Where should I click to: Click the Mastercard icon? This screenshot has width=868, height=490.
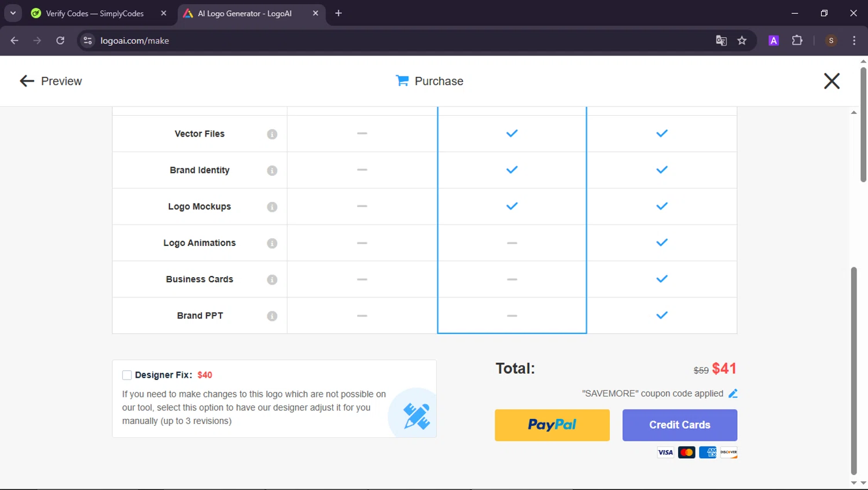click(686, 452)
